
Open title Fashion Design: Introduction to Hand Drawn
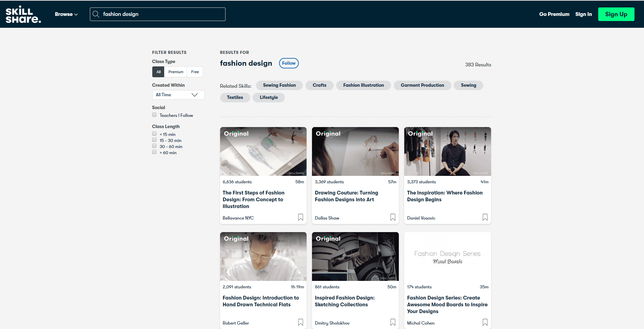(260, 301)
